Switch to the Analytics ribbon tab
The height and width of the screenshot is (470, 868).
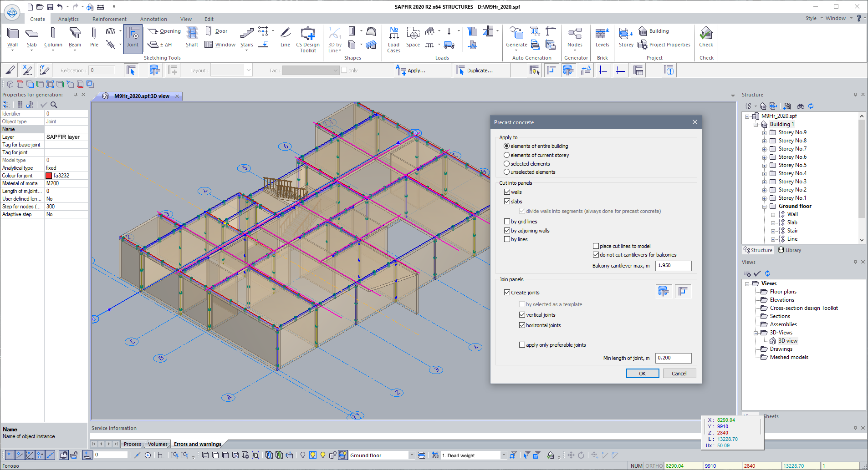pyautogui.click(x=68, y=19)
